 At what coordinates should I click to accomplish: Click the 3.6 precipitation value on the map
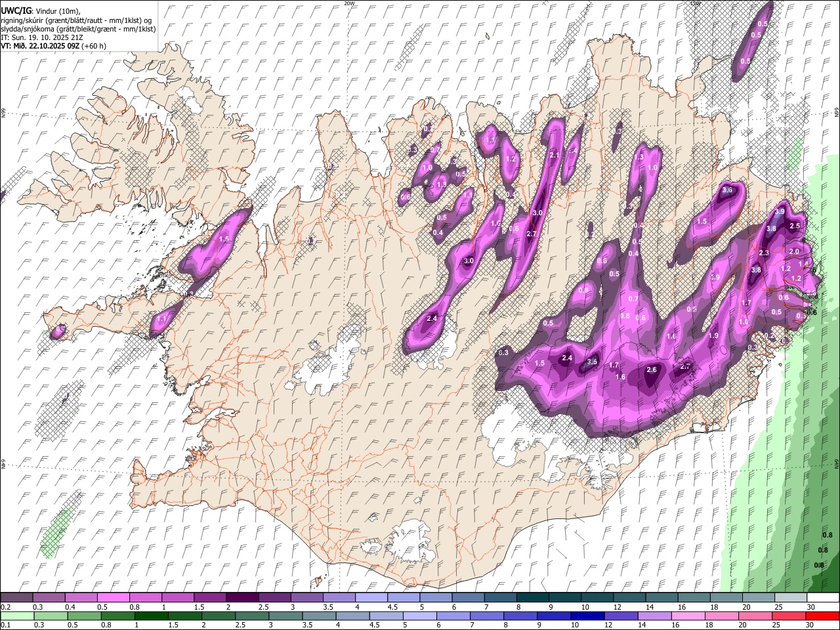click(726, 190)
